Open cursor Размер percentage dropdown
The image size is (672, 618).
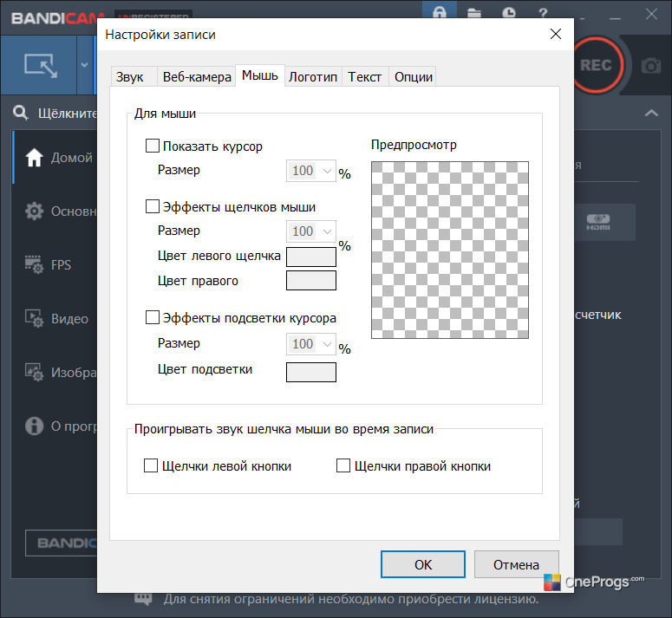pyautogui.click(x=310, y=171)
